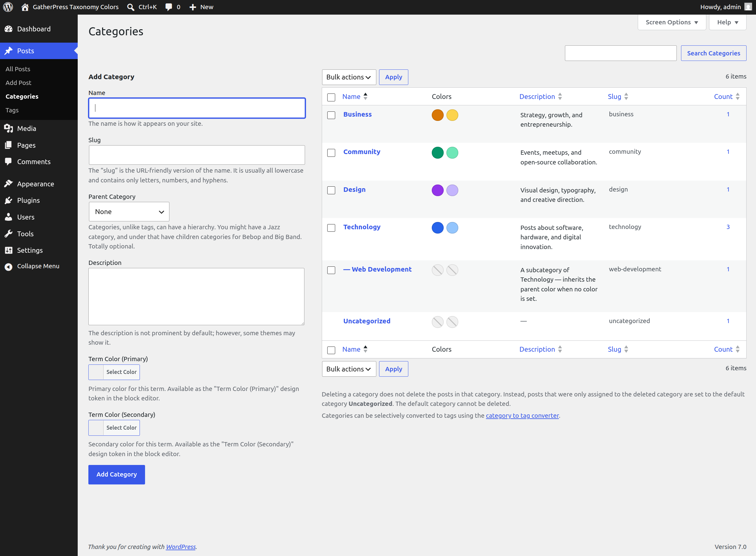Check the Technology category checkbox
Image resolution: width=756 pixels, height=556 pixels.
331,228
